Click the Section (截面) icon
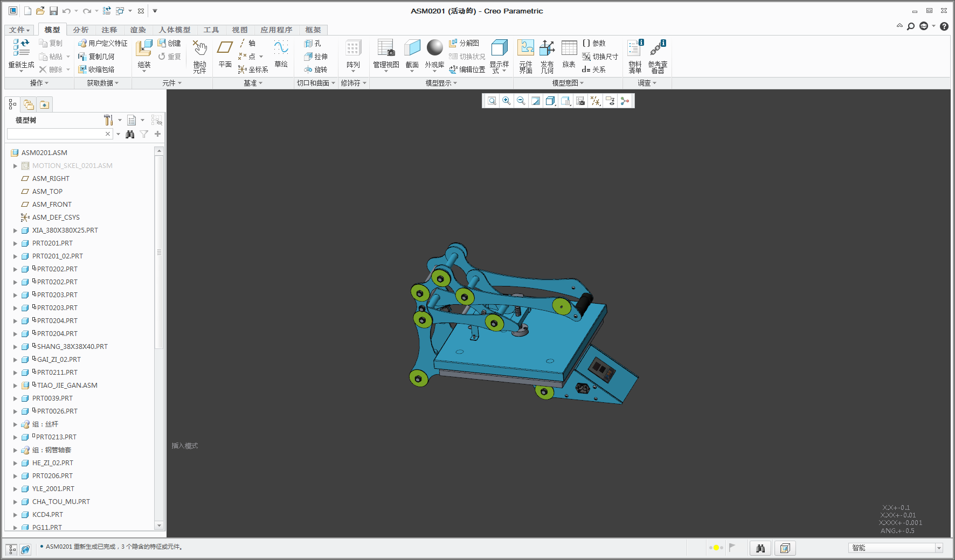Image resolution: width=955 pixels, height=560 pixels. click(x=412, y=47)
